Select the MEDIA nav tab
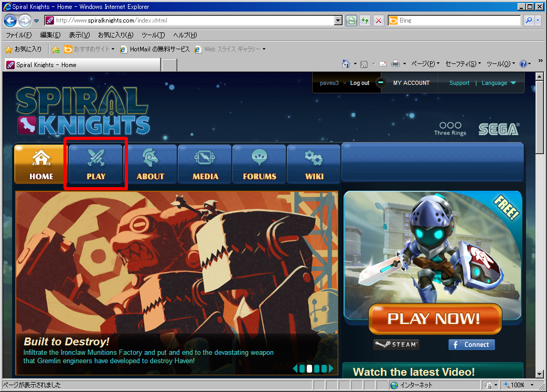 205,164
